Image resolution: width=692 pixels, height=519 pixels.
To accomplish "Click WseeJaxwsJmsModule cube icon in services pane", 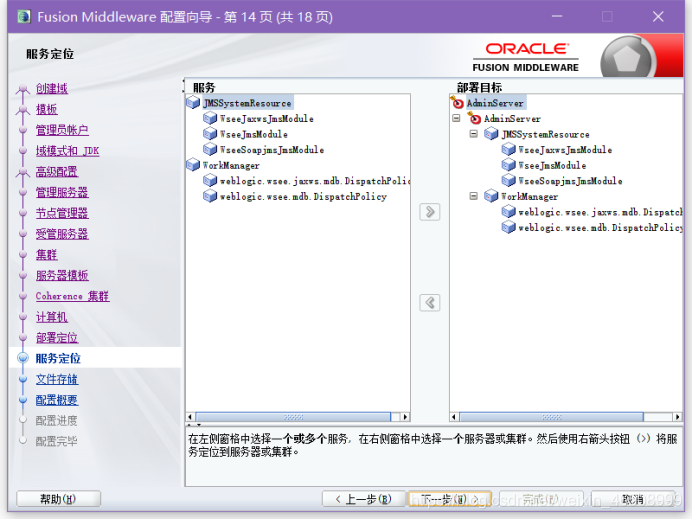I will click(210, 118).
